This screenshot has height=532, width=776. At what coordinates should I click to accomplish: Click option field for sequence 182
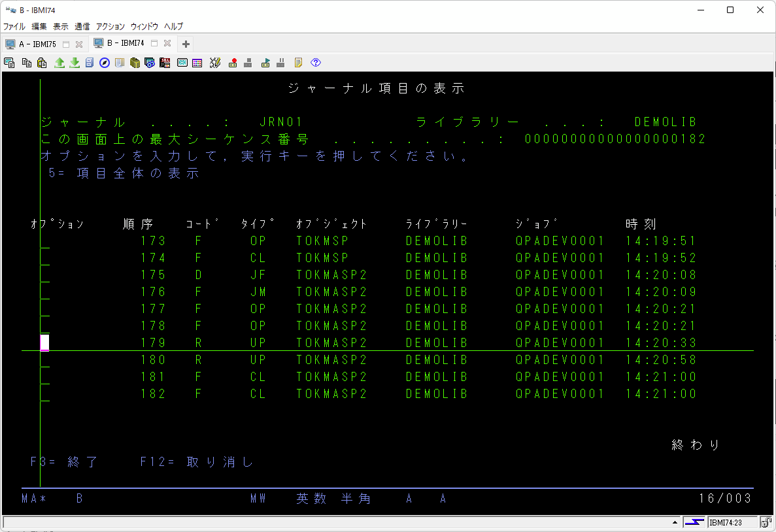[x=44, y=394]
